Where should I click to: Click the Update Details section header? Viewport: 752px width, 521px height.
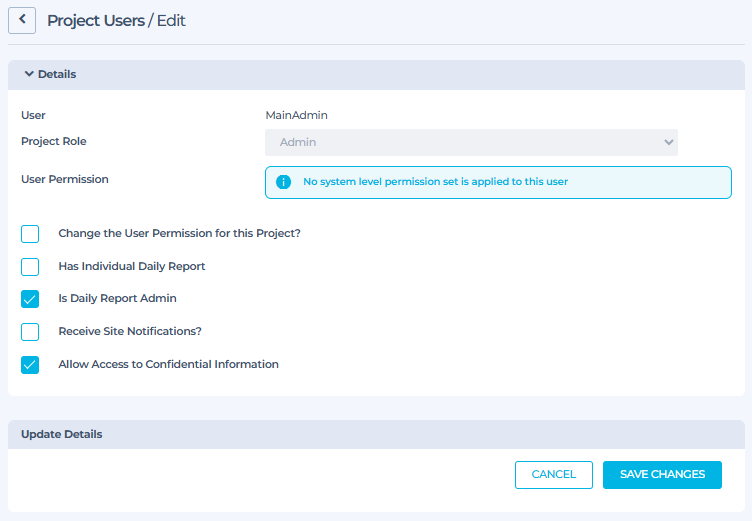click(x=62, y=434)
